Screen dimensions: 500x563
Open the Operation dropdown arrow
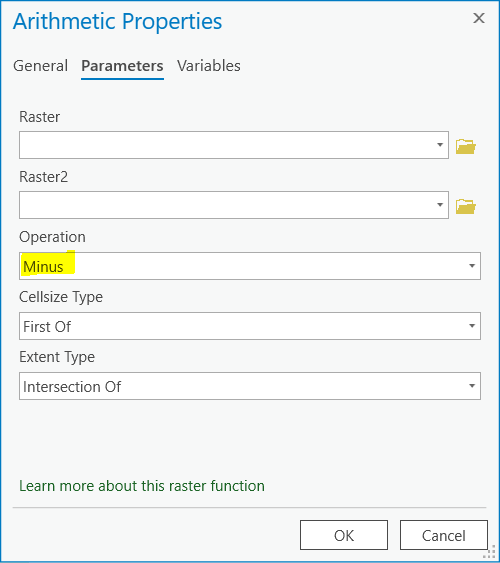(x=472, y=266)
